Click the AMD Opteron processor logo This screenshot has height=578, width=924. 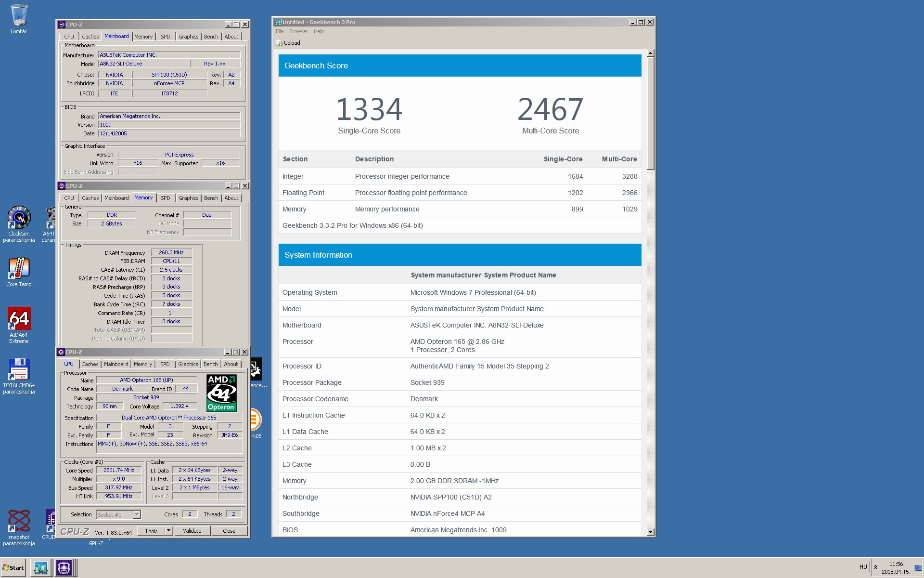pos(221,393)
